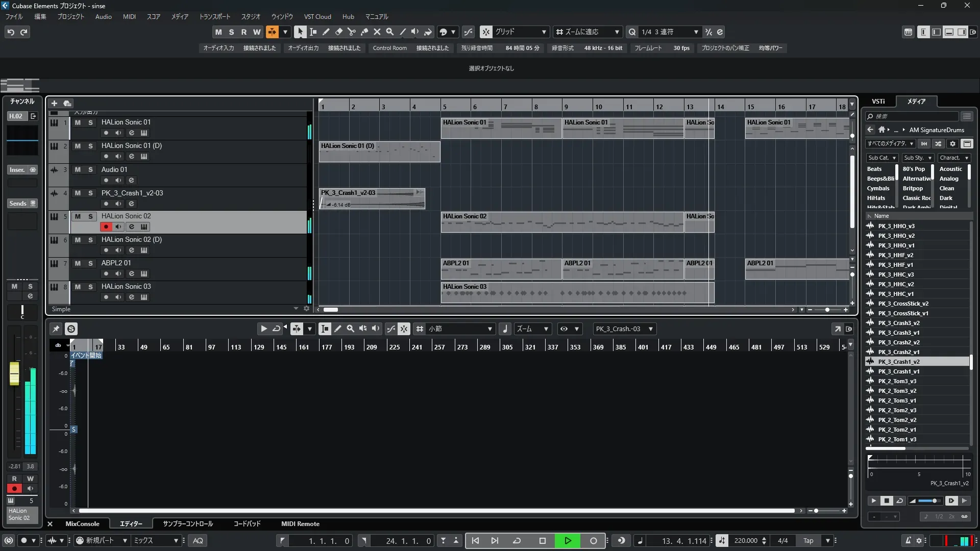
Task: Switch to the MixConsole tab
Action: (x=82, y=523)
